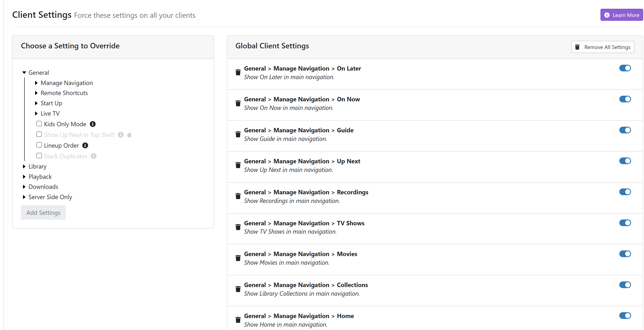Enable the Lineup Order checkbox
The height and width of the screenshot is (330, 644).
pos(39,145)
